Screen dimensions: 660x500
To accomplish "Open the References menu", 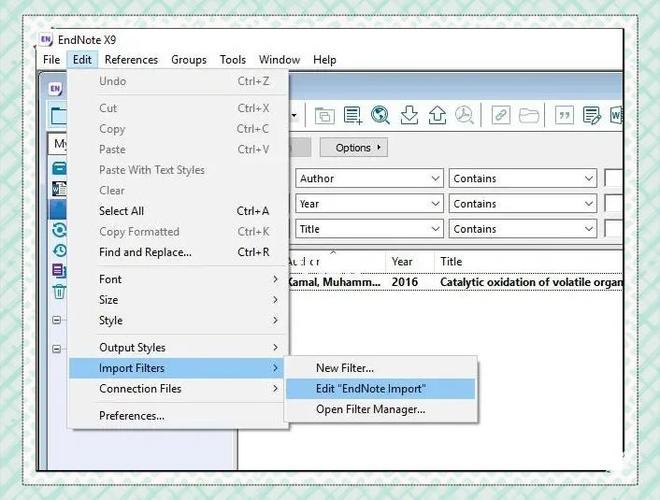I will [x=131, y=60].
